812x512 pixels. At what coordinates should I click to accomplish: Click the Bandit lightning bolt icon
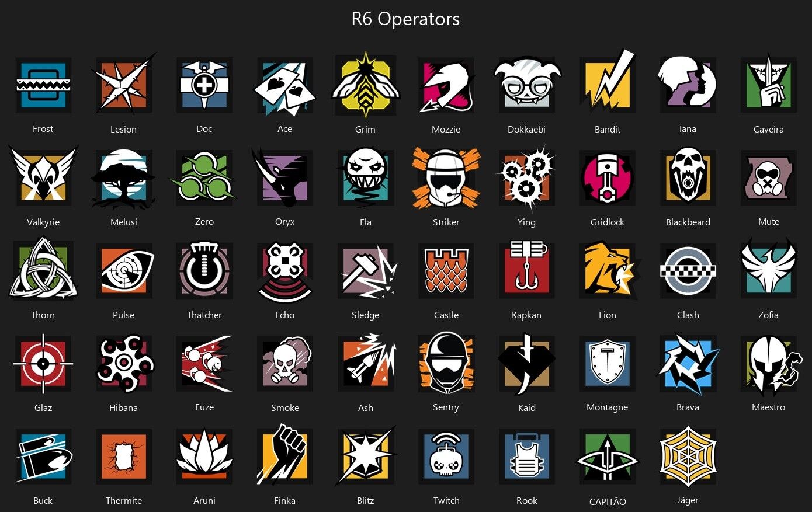click(608, 82)
